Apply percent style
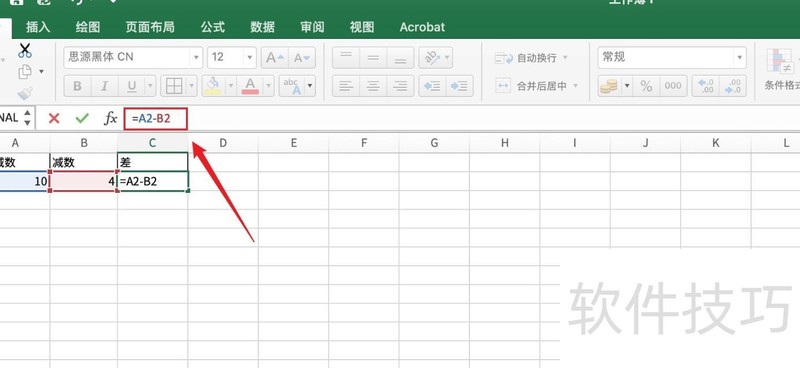800x368 pixels. pos(646,86)
